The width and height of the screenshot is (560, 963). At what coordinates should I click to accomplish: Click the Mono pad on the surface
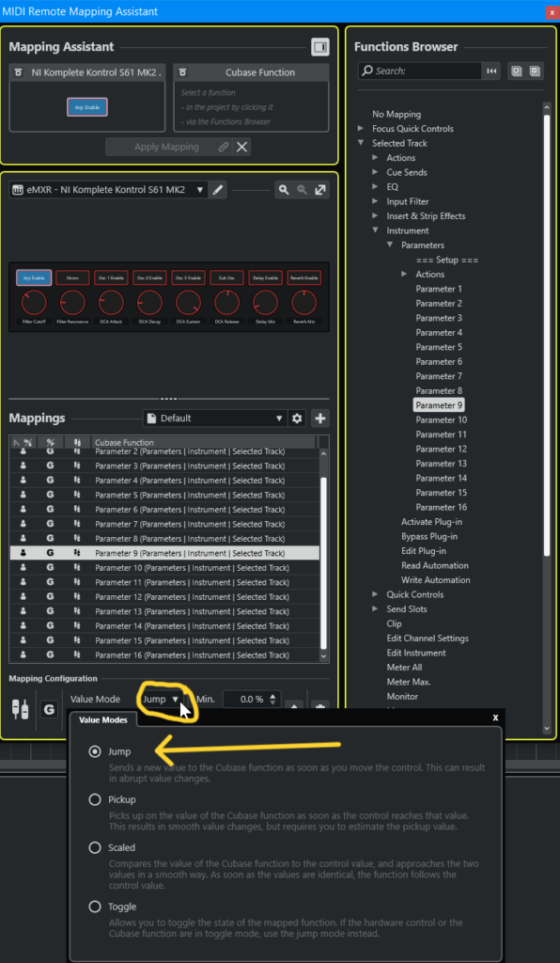[72, 277]
